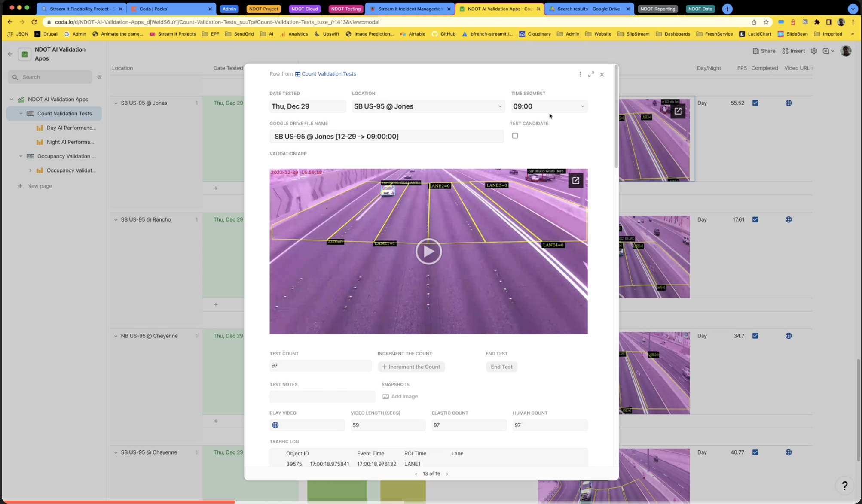Image resolution: width=862 pixels, height=504 pixels.
Task: Open the validation video in a new window
Action: [575, 181]
